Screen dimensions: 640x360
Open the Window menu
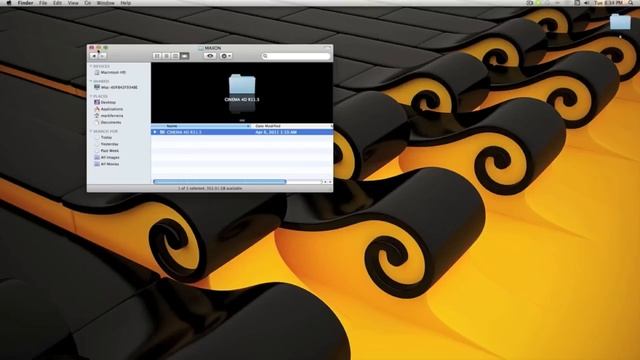point(105,3)
